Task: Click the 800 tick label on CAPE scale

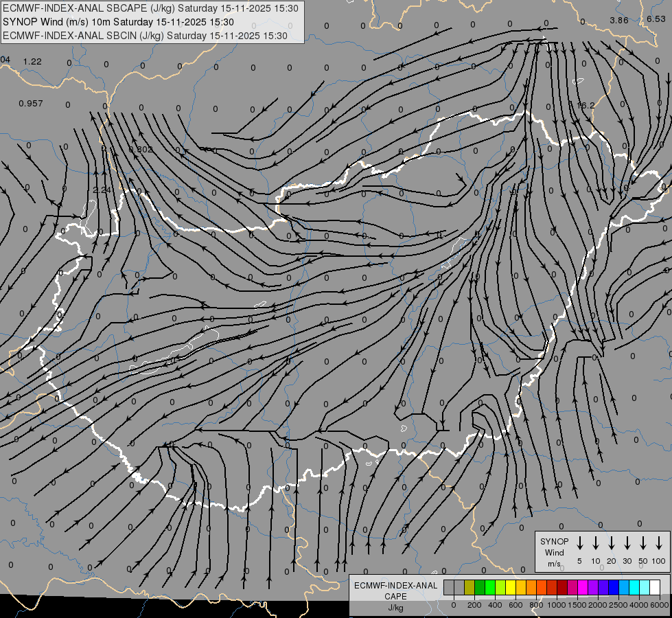Action: (536, 605)
